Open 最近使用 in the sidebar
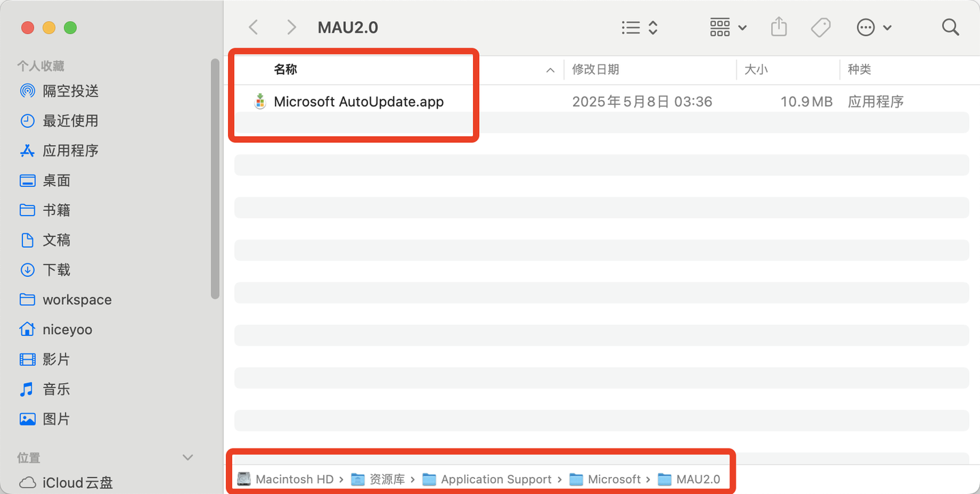 tap(71, 120)
